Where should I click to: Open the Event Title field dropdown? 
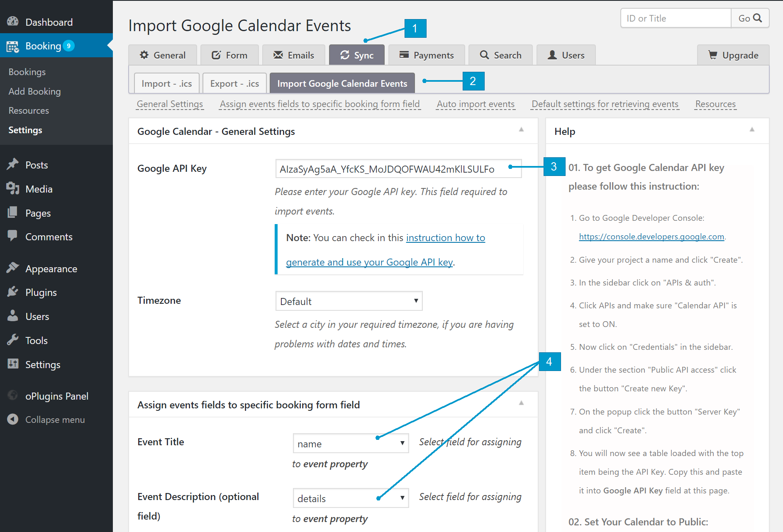click(x=351, y=444)
